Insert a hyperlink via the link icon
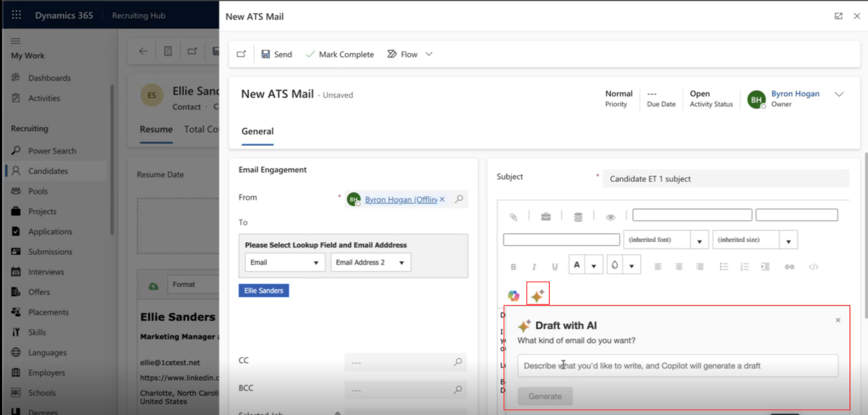This screenshot has width=868, height=415. pyautogui.click(x=789, y=267)
